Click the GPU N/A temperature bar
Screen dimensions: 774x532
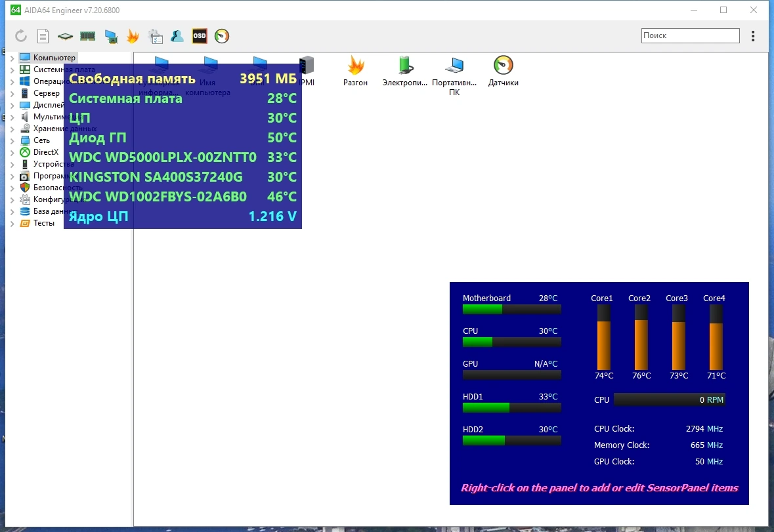pyautogui.click(x=512, y=375)
